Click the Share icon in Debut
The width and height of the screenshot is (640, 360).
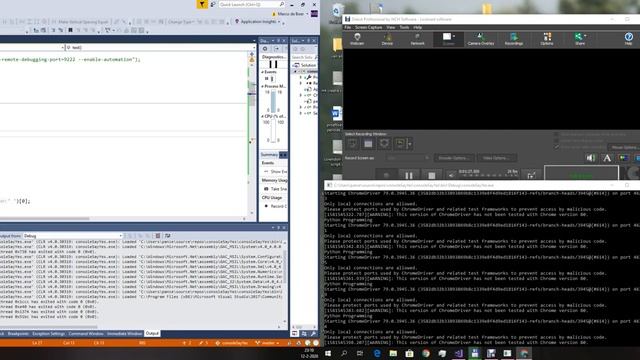point(580,39)
